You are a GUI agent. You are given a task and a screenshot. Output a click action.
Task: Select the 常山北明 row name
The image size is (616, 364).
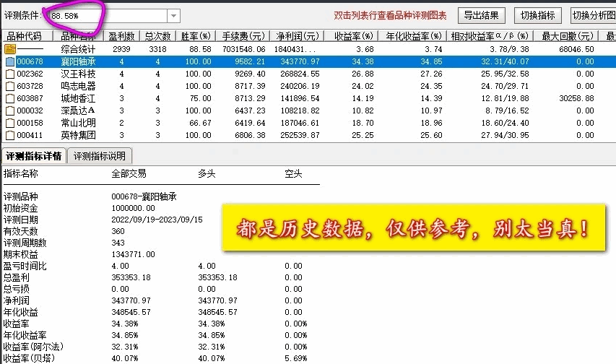coord(78,123)
